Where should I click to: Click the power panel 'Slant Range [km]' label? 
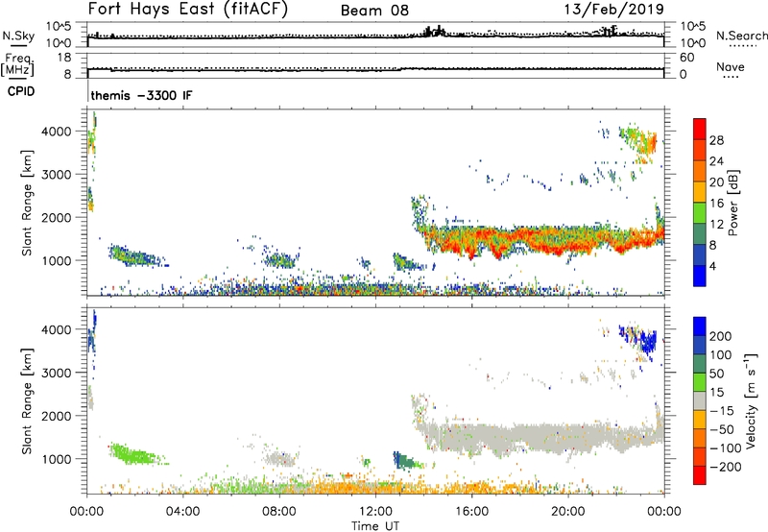(x=27, y=203)
